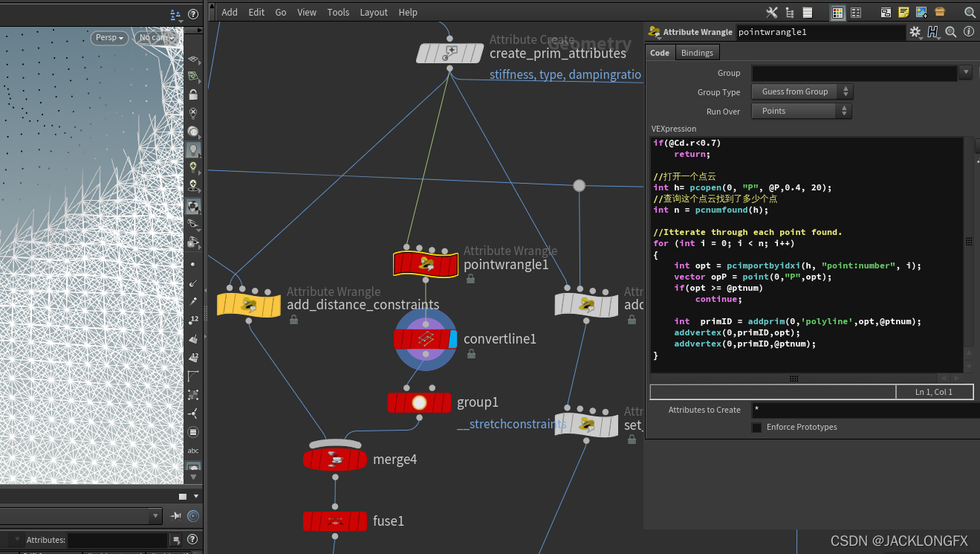Open the No cam camera dropdown
Image resolution: width=980 pixels, height=554 pixels.
(158, 37)
